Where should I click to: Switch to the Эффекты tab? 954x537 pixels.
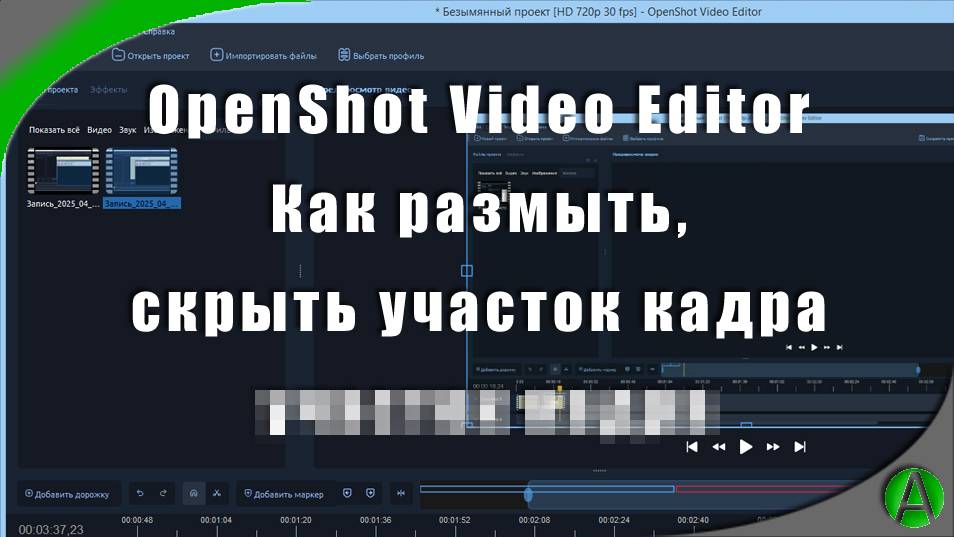(x=108, y=89)
